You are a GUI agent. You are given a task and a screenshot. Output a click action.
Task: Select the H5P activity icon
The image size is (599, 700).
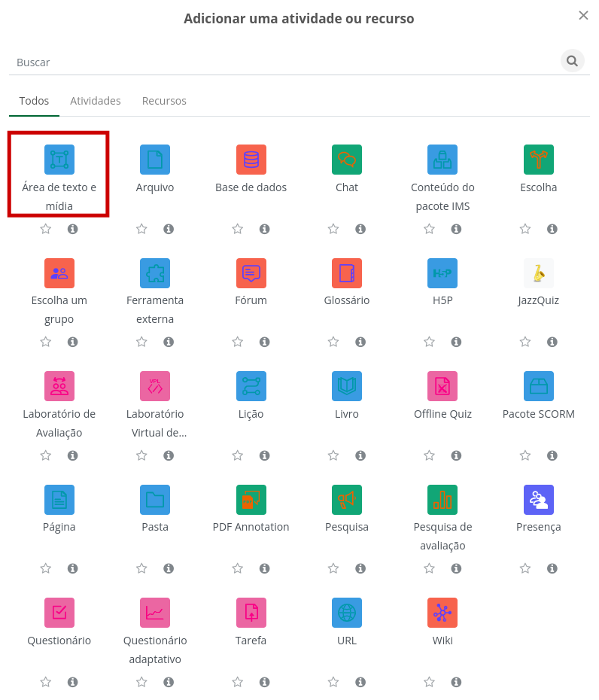[442, 272]
